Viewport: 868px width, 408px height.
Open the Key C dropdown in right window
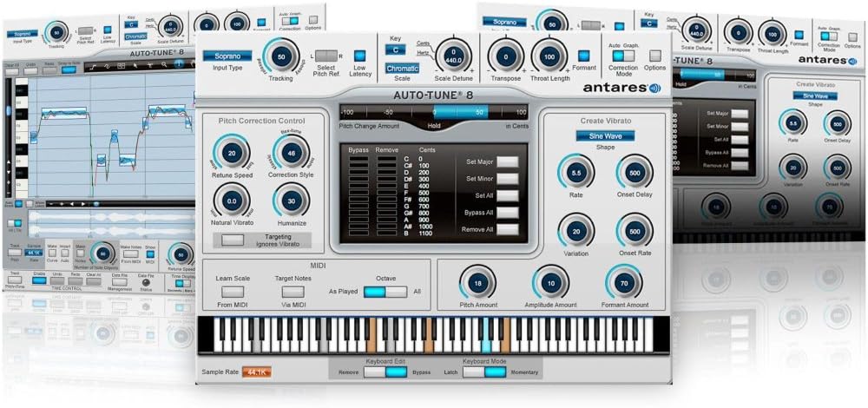pos(649,23)
